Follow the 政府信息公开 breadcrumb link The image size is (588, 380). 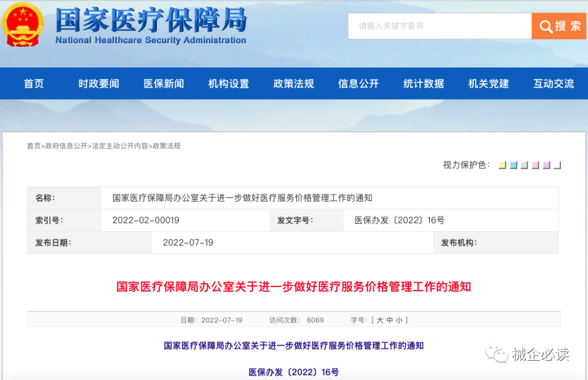coord(66,146)
